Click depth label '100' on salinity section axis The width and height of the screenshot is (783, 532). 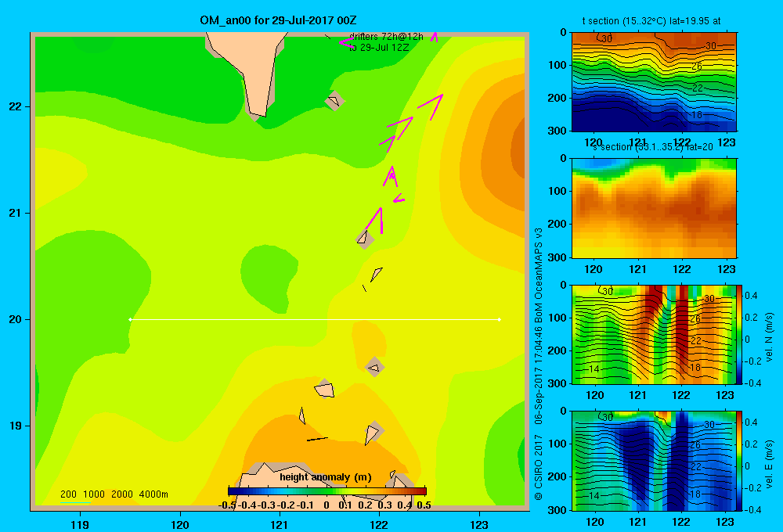[557, 191]
